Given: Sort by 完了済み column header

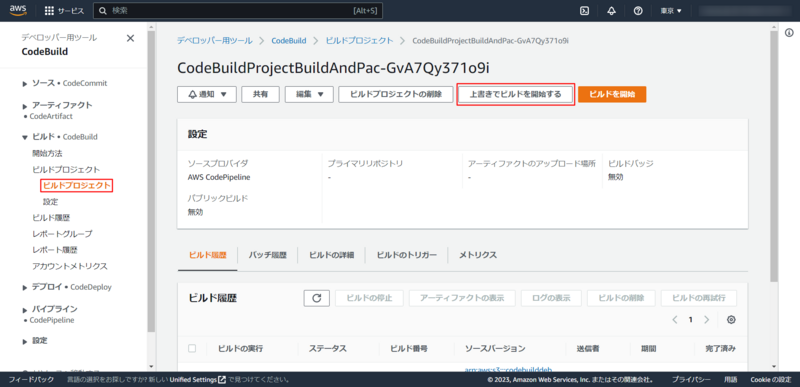Looking at the screenshot, I should click(720, 349).
